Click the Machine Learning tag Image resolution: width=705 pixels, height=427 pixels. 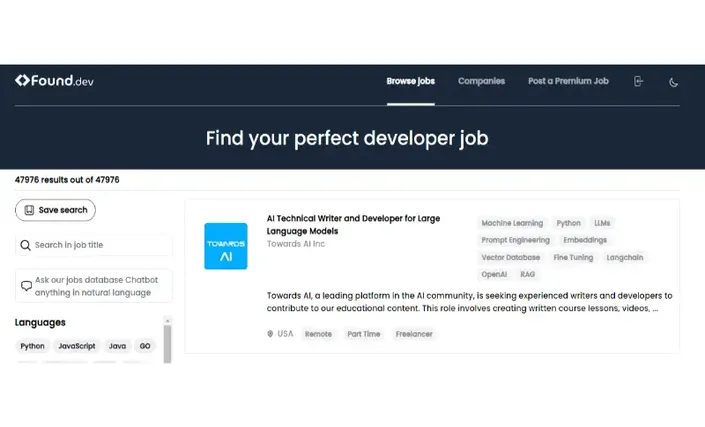click(x=512, y=223)
